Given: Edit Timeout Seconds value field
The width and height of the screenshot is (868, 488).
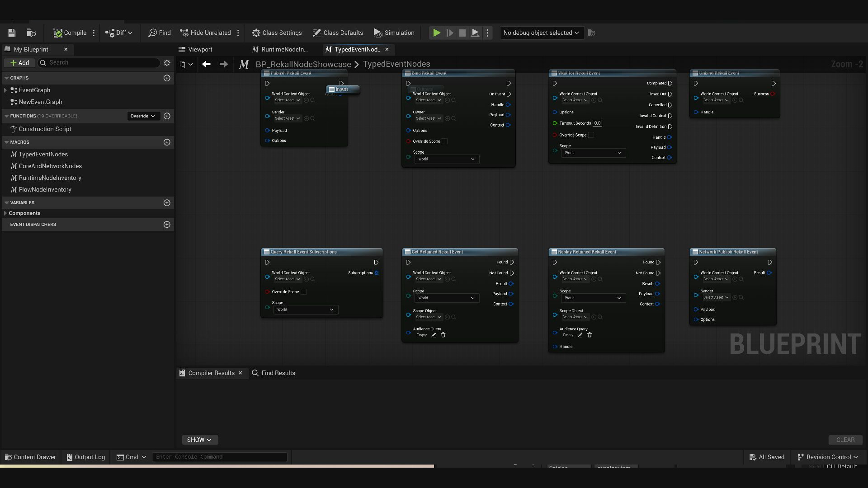Looking at the screenshot, I should click(x=597, y=123).
